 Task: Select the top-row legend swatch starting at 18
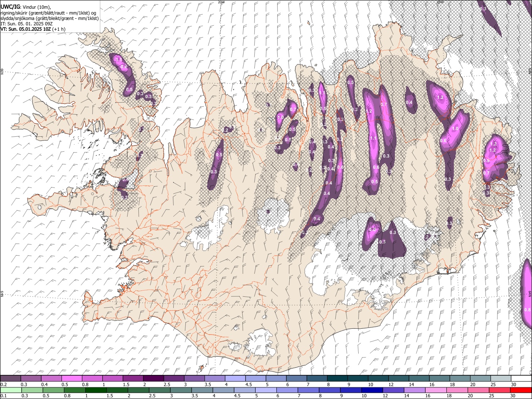460,378
